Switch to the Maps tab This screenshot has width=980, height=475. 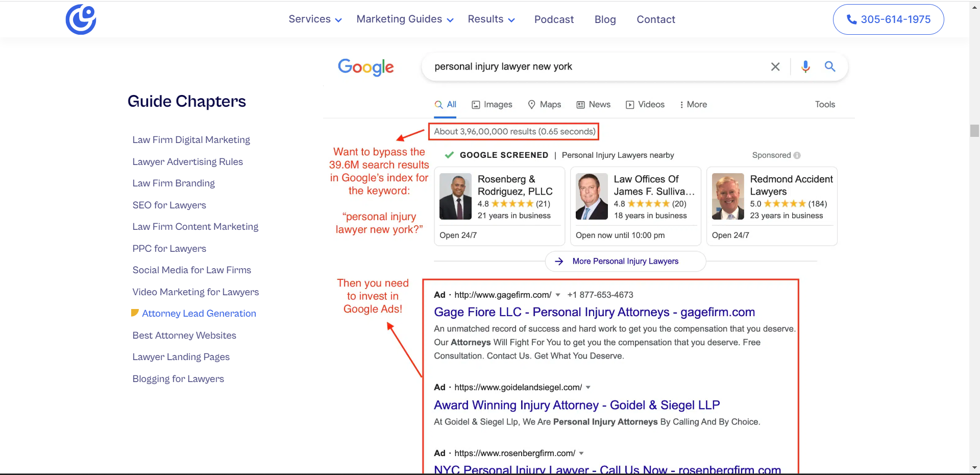(x=544, y=105)
